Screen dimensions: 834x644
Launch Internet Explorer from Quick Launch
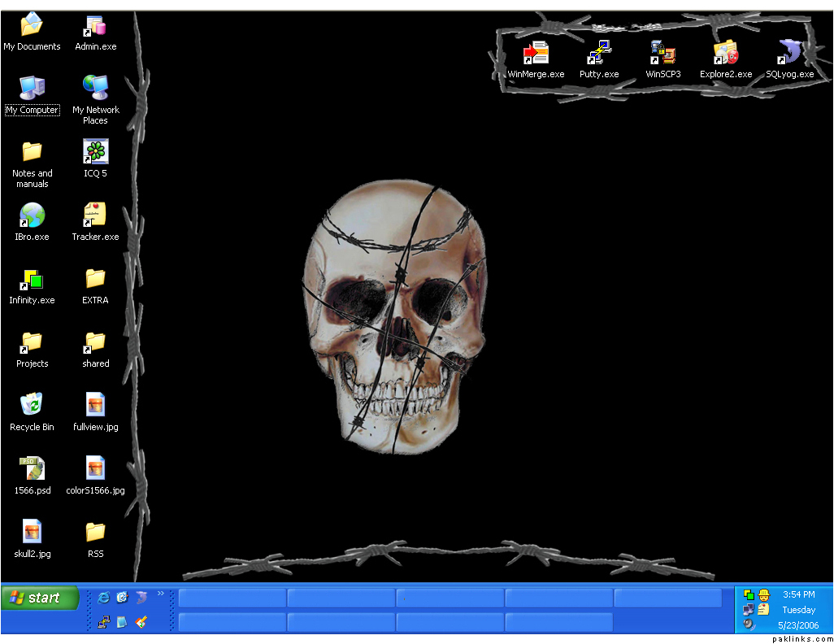[103, 598]
